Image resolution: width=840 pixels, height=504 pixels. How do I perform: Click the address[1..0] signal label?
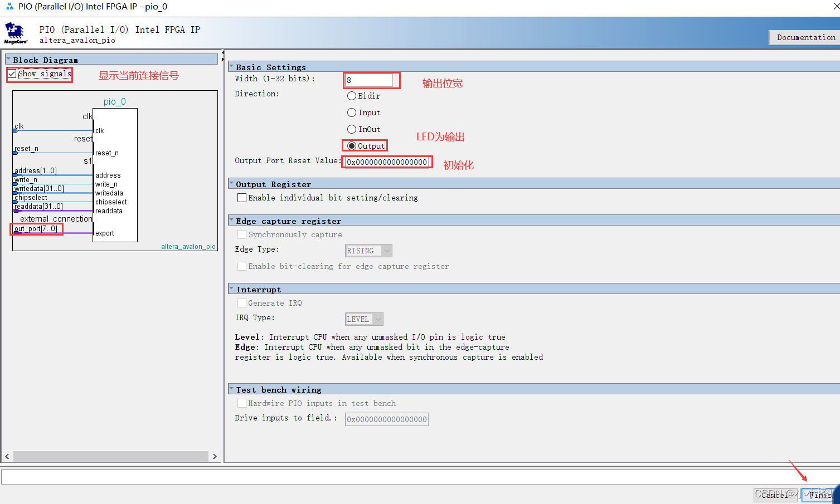click(36, 170)
